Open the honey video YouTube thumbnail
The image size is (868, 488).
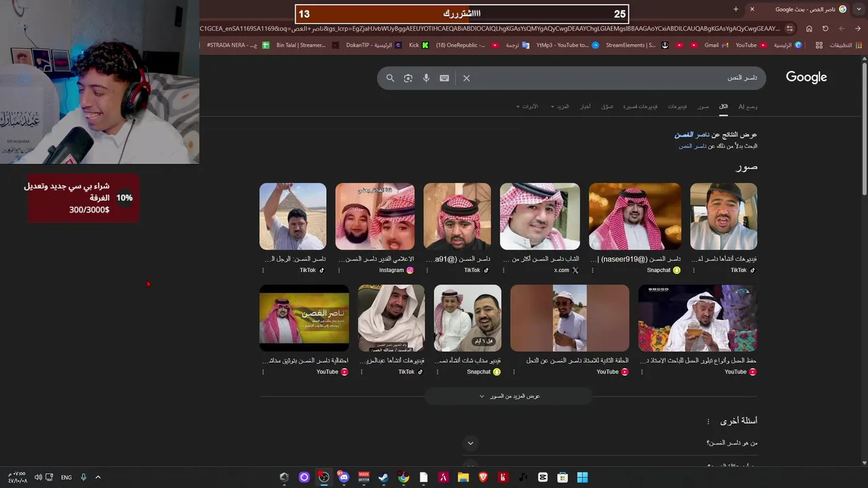[698, 318]
